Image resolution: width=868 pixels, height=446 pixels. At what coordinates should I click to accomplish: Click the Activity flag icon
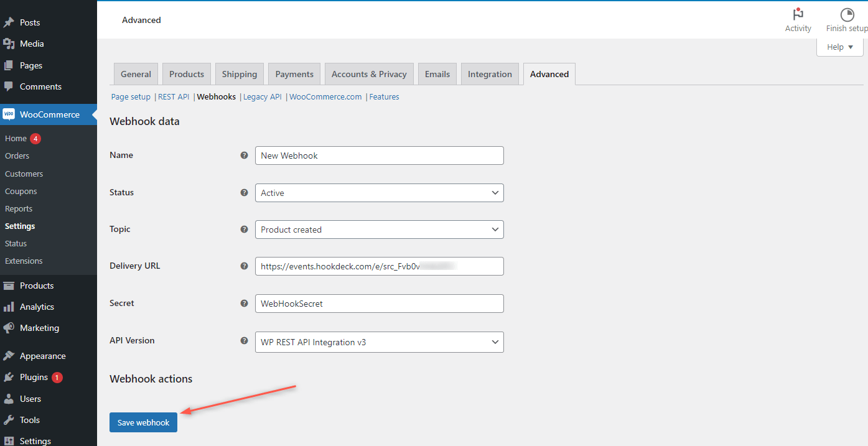point(798,14)
